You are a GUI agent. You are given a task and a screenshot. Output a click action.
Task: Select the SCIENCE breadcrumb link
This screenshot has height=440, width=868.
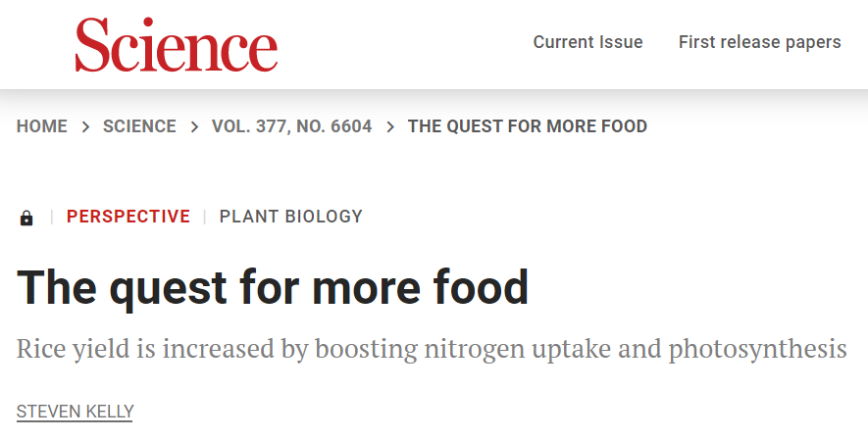coord(139,126)
